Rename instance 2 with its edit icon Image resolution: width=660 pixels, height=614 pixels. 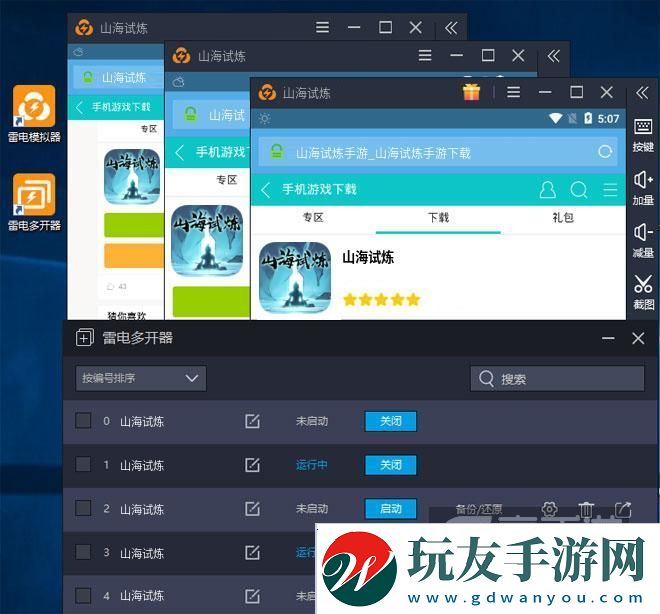click(x=252, y=508)
